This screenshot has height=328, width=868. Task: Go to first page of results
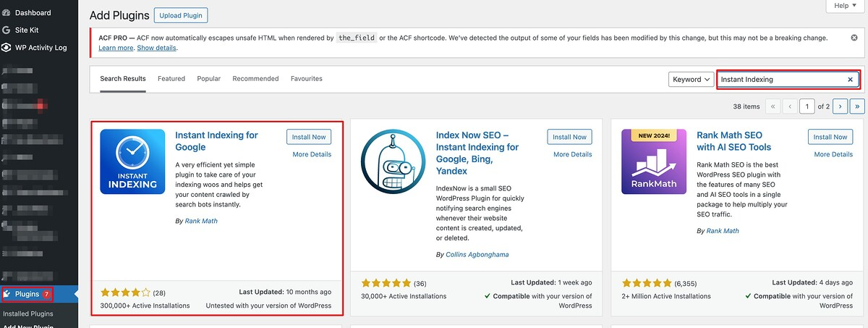773,106
